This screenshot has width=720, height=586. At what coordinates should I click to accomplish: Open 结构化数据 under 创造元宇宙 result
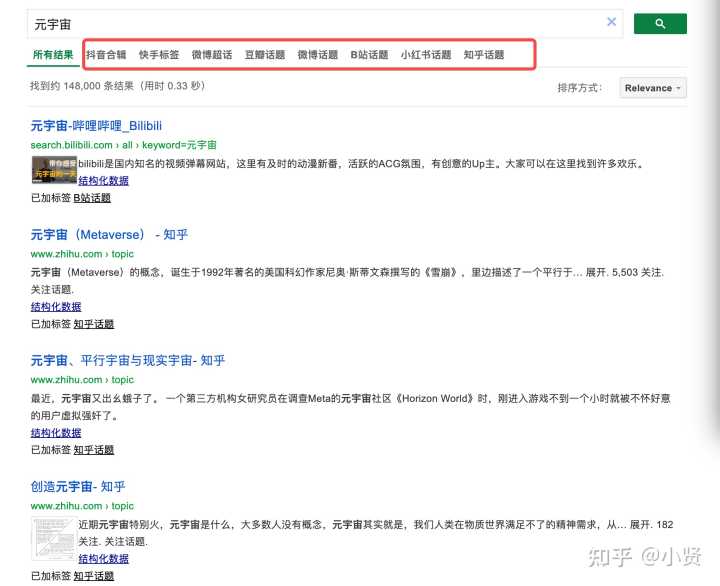pos(103,558)
